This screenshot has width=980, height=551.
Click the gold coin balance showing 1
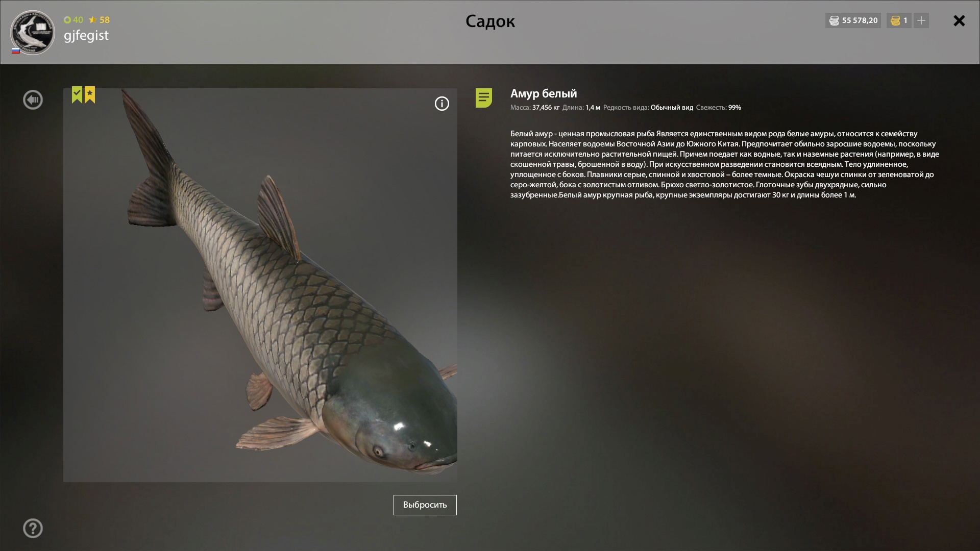[899, 20]
